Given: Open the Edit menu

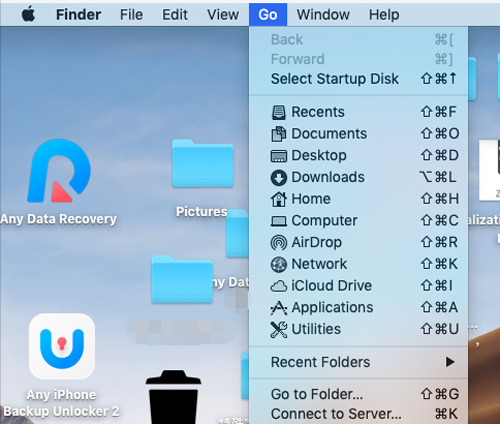Looking at the screenshot, I should coord(175,15).
